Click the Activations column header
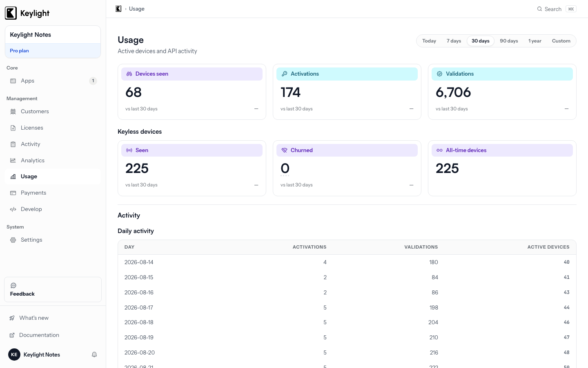The width and height of the screenshot is (588, 368). (310, 247)
